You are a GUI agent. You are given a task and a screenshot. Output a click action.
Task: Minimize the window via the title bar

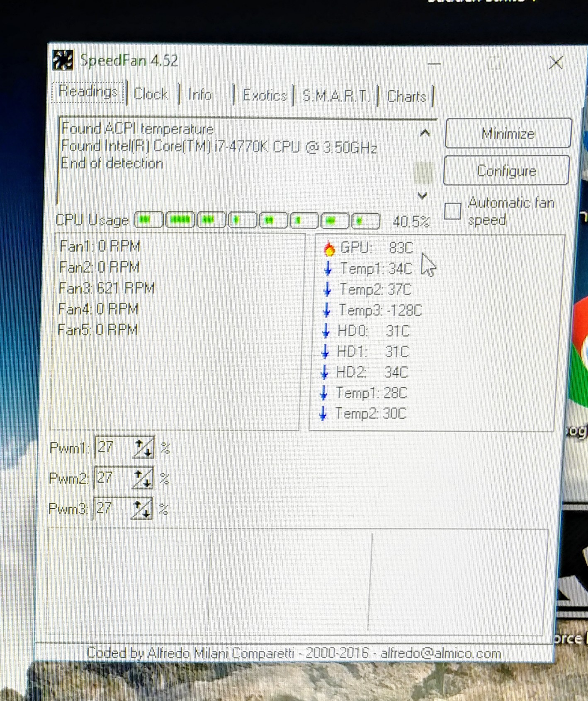pos(434,63)
